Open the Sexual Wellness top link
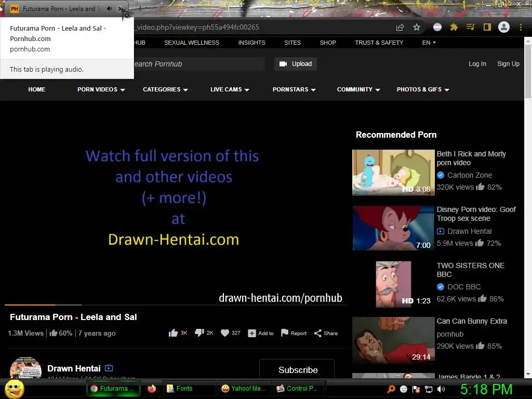 192,43
